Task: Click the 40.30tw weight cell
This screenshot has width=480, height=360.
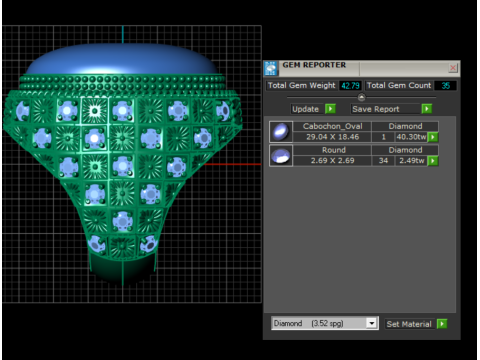Action: (x=411, y=137)
